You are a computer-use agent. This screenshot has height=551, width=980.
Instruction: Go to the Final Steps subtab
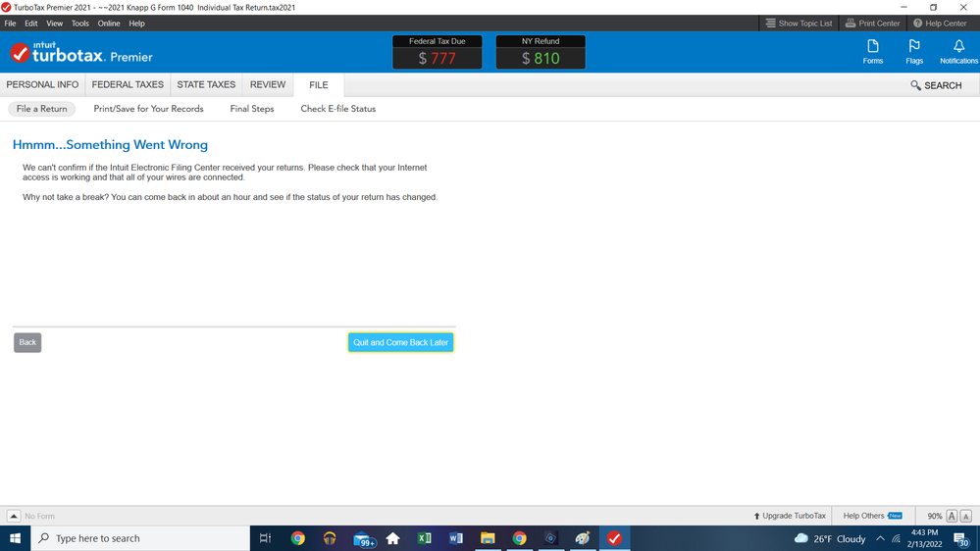coord(252,109)
